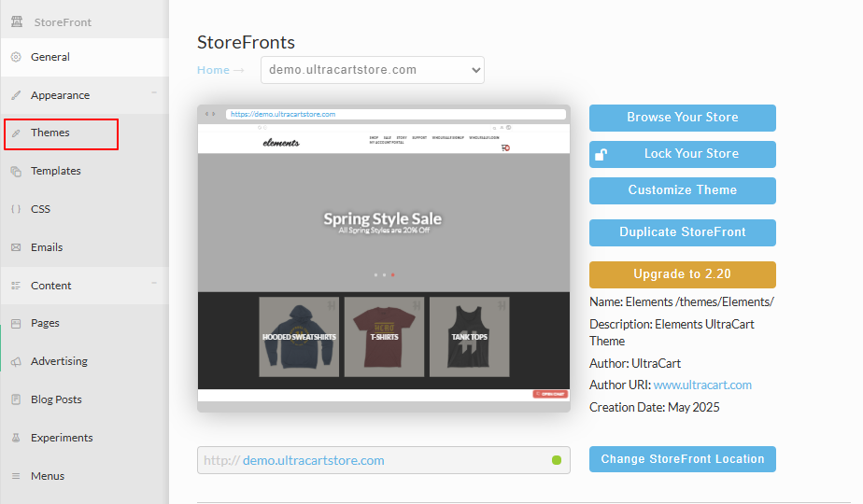This screenshot has height=504, width=863.
Task: Click the Emails envelope icon
Action: click(16, 247)
